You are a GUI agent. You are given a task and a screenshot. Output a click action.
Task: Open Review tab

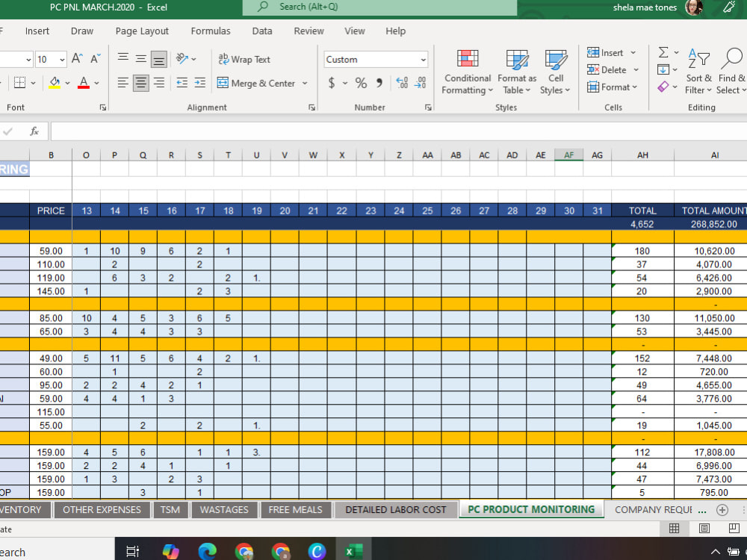click(309, 31)
